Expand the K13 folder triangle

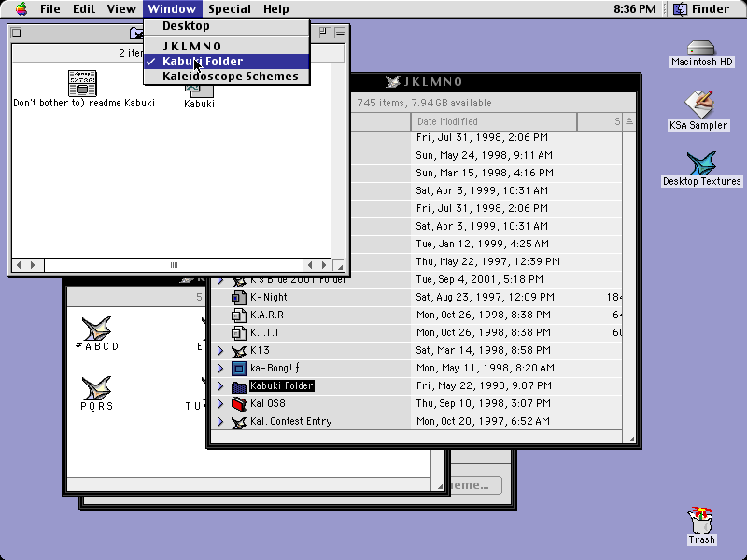220,351
